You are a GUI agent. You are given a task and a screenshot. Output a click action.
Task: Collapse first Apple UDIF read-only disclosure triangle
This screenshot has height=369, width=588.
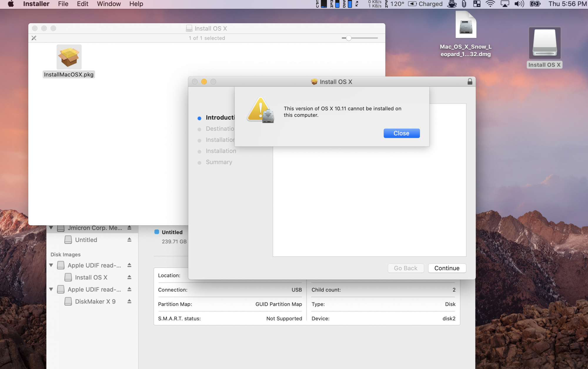tap(51, 265)
